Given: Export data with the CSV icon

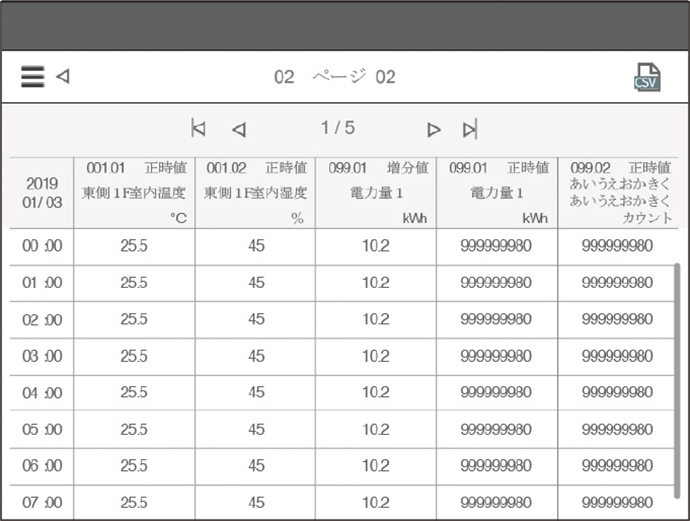Looking at the screenshot, I should (647, 78).
